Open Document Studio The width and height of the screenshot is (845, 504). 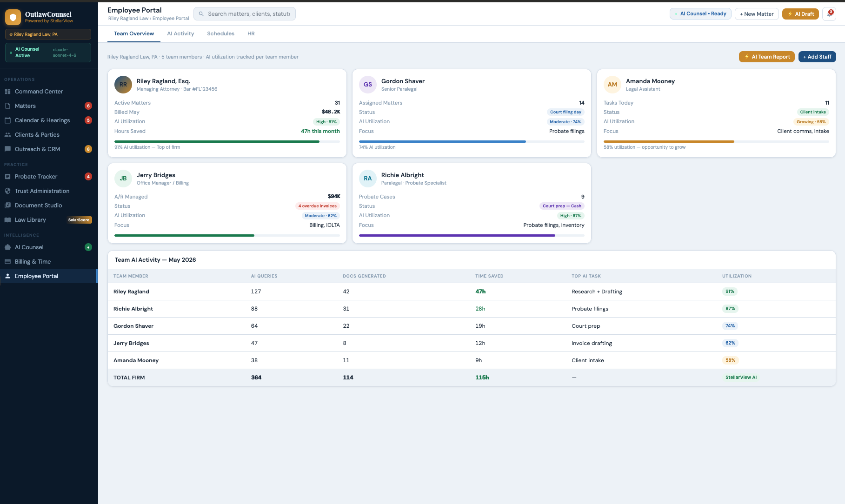click(x=38, y=205)
